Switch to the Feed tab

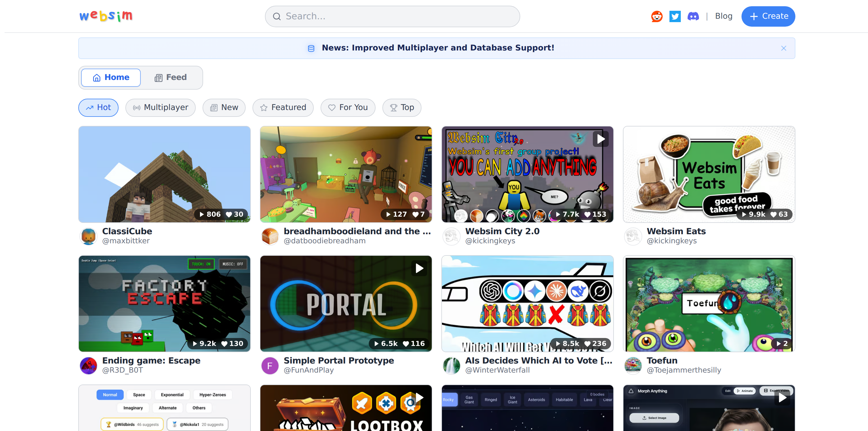click(171, 77)
